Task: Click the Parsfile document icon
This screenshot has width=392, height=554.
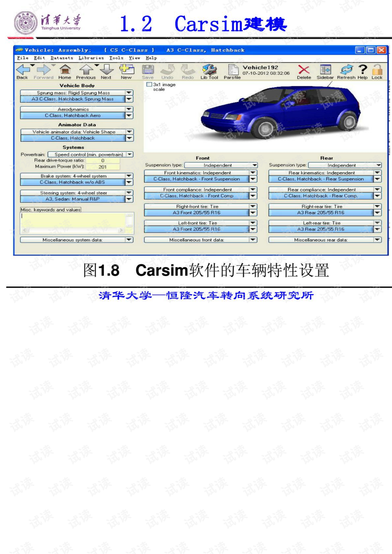Action: click(232, 70)
